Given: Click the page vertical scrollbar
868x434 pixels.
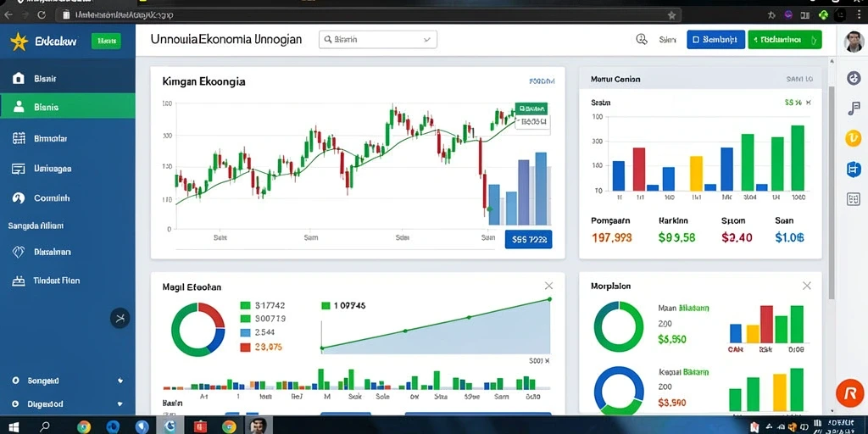Looking at the screenshot, I should (x=831, y=192).
